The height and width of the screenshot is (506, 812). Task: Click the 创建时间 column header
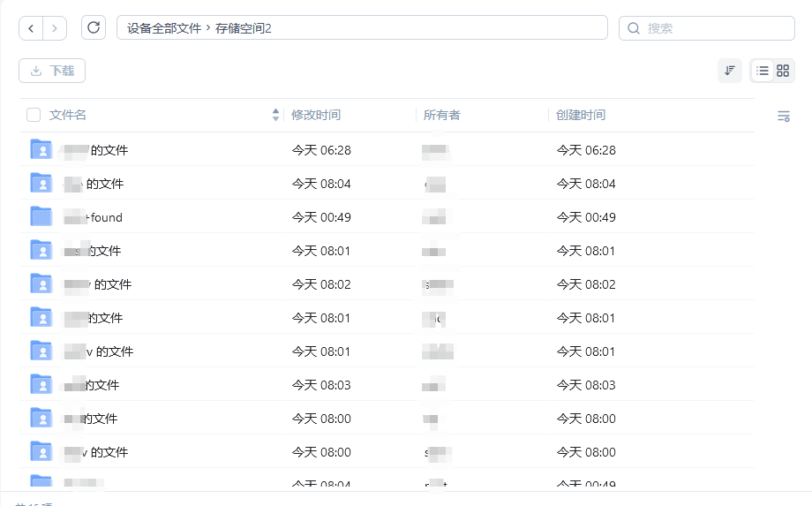pyautogui.click(x=581, y=115)
